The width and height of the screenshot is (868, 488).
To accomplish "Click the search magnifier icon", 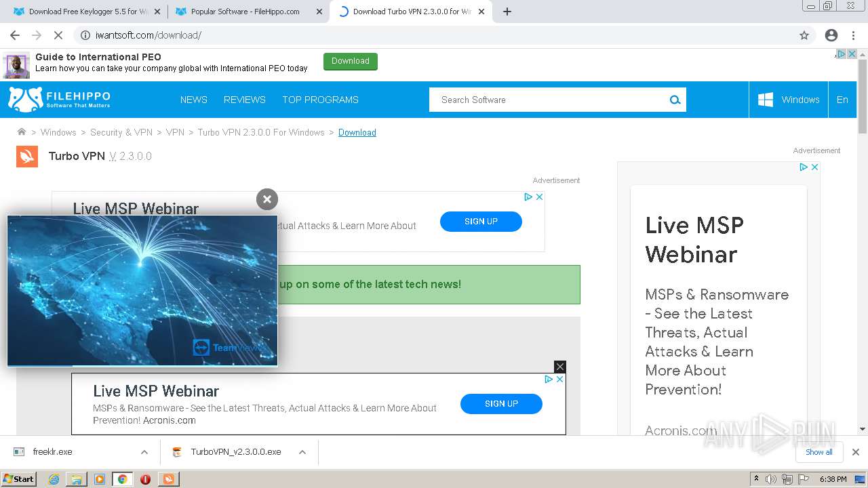I will coord(675,100).
